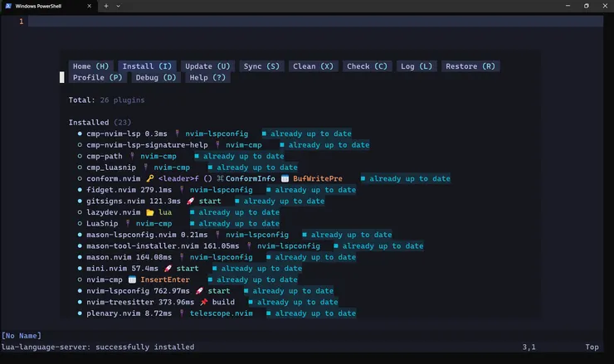Select the LuaSnip plugin entry
614x364 pixels.
[102, 224]
